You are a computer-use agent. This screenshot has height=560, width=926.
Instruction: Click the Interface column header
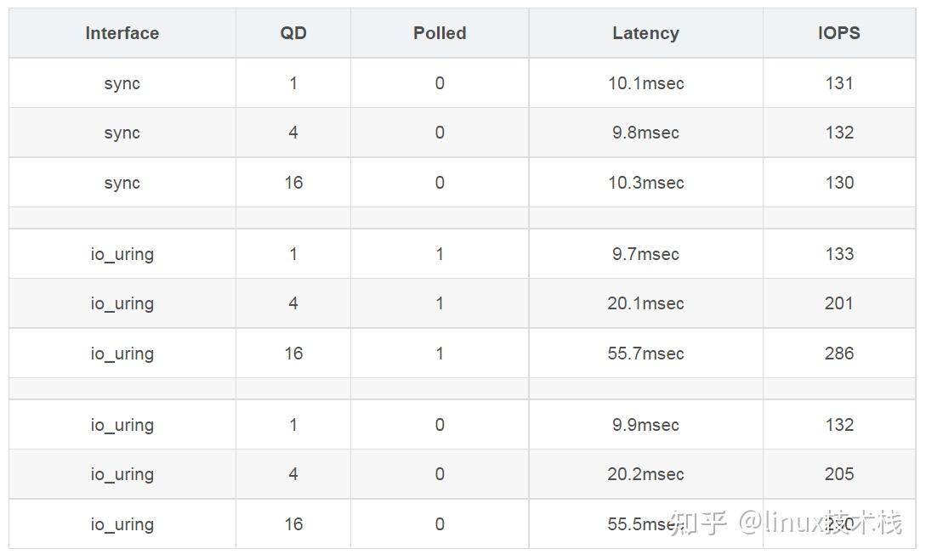[122, 33]
